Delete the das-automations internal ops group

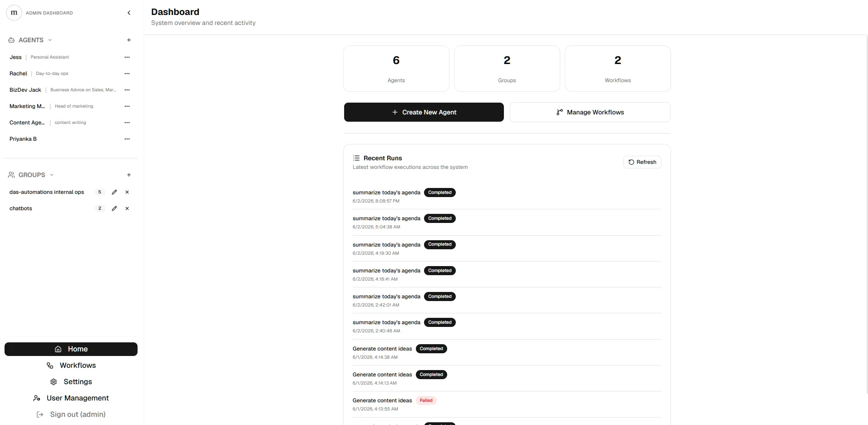pos(127,192)
